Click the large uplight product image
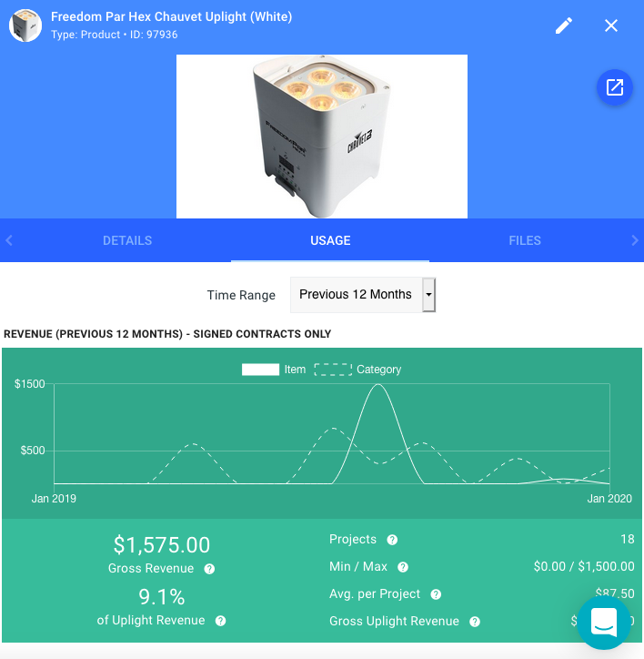Screen dimensions: 644x659 [322, 137]
